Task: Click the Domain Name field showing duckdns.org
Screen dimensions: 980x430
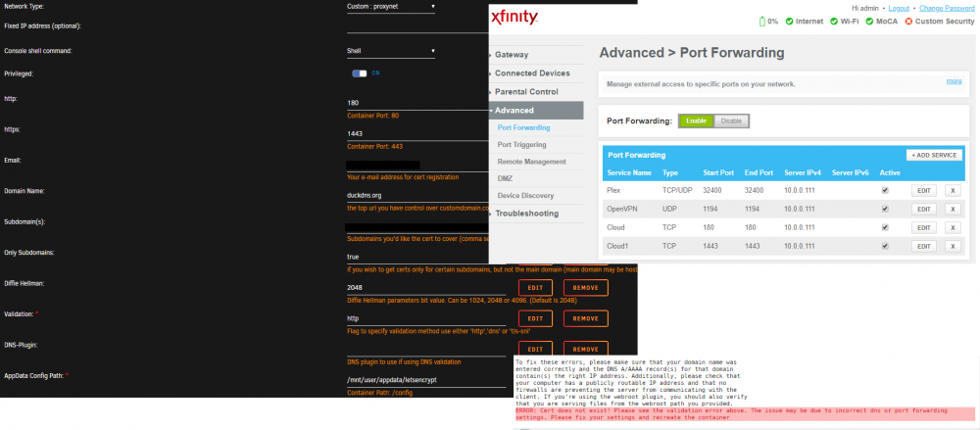Action: (x=417, y=195)
